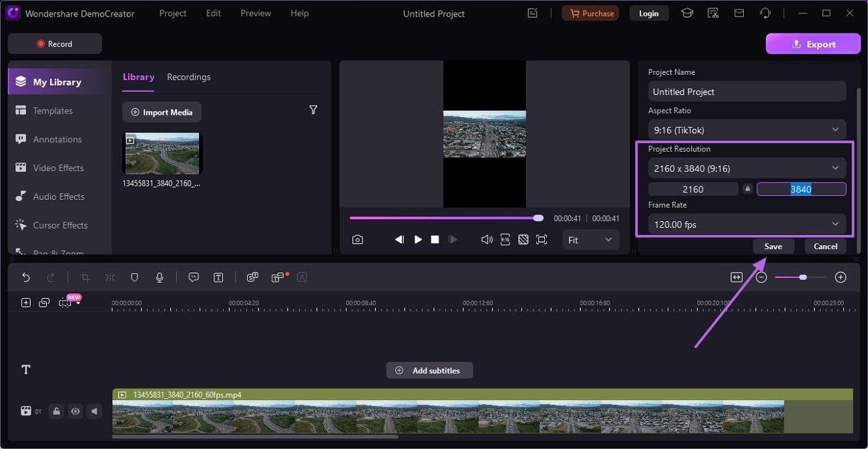Open the filter icon in Library panel

pyautogui.click(x=313, y=110)
